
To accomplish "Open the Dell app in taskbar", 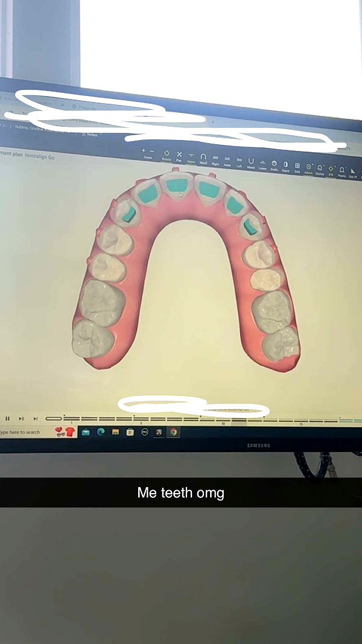I will pos(144,432).
